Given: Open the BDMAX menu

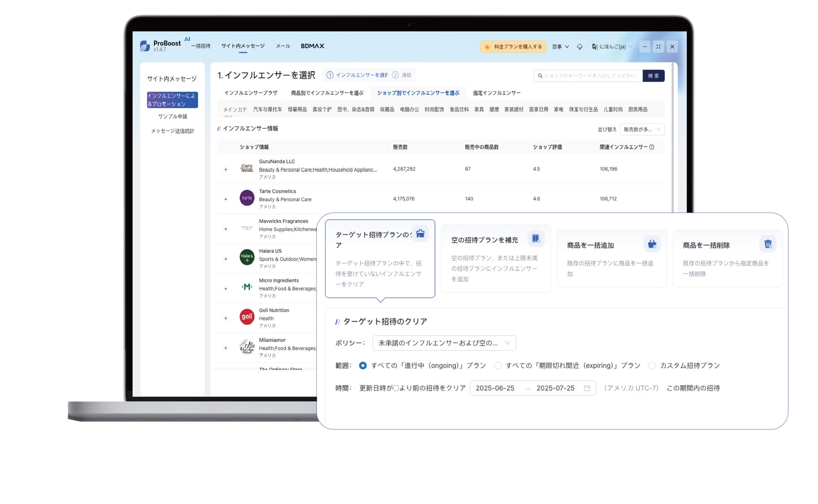Looking at the screenshot, I should point(313,46).
